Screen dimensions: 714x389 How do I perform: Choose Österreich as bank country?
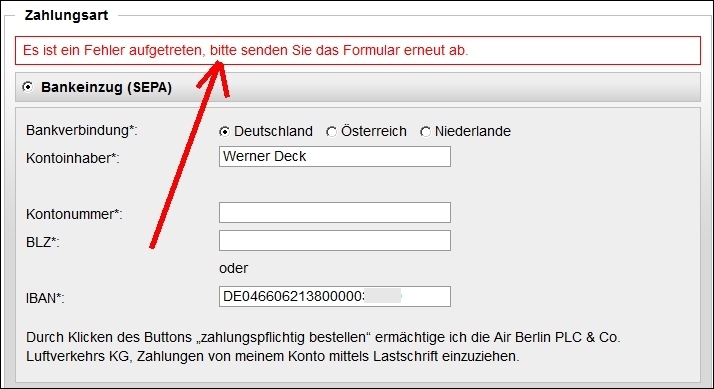[x=331, y=132]
